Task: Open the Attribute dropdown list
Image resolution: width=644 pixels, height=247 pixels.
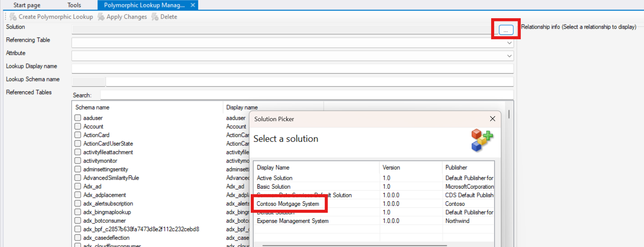Action: coord(509,56)
